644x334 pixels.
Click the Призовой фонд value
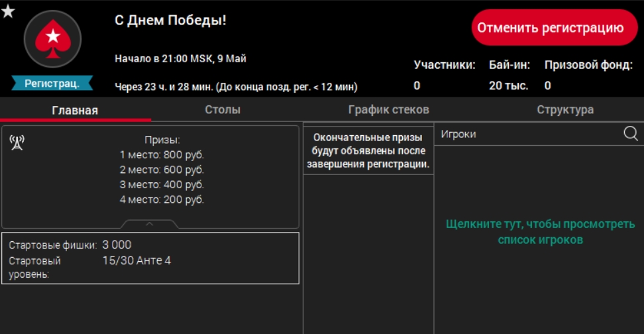tap(548, 85)
